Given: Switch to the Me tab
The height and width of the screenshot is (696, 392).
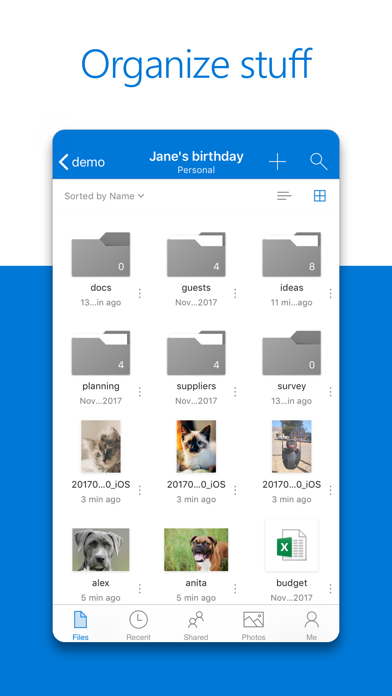Looking at the screenshot, I should [312, 625].
